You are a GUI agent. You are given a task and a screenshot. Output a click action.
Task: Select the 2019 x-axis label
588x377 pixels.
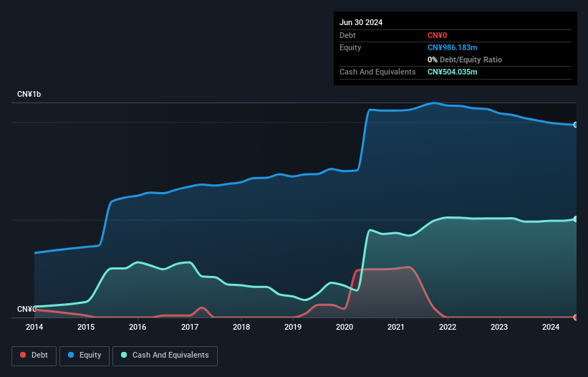pos(293,327)
